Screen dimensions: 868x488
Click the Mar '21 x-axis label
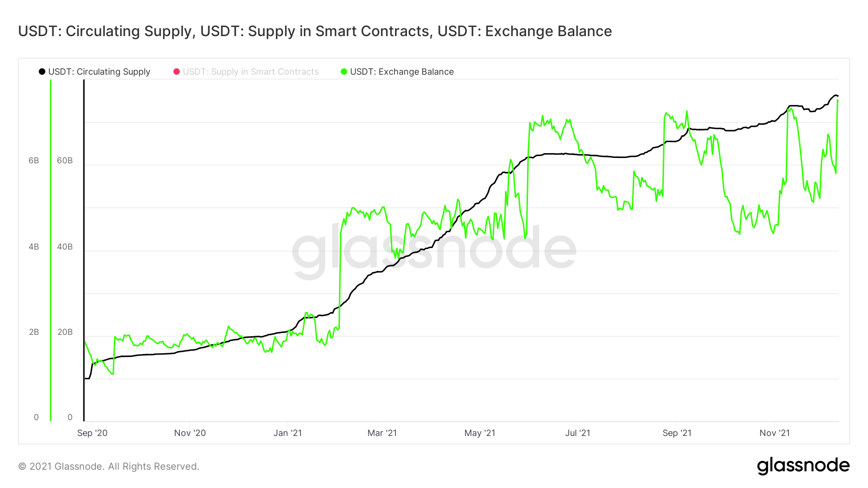pos(382,433)
